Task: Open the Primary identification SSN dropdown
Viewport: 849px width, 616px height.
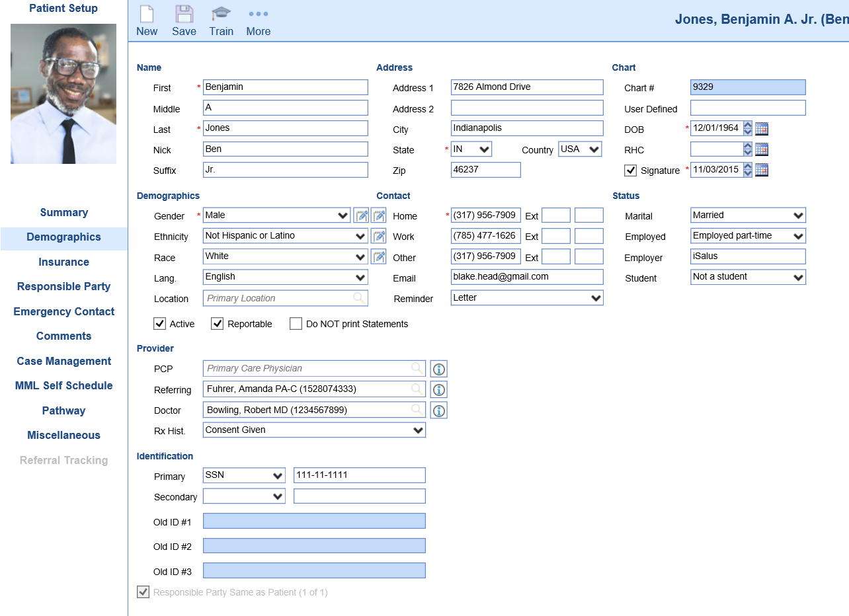Action: (244, 475)
